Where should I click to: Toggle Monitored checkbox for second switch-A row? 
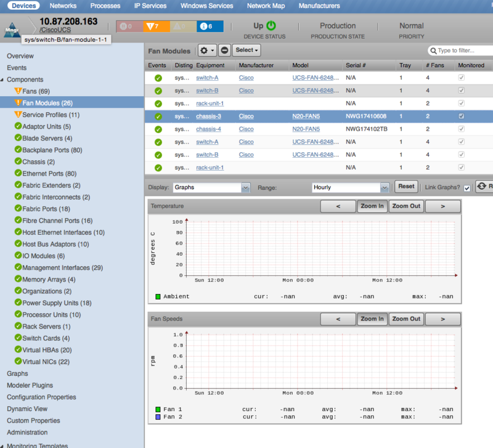pyautogui.click(x=461, y=142)
